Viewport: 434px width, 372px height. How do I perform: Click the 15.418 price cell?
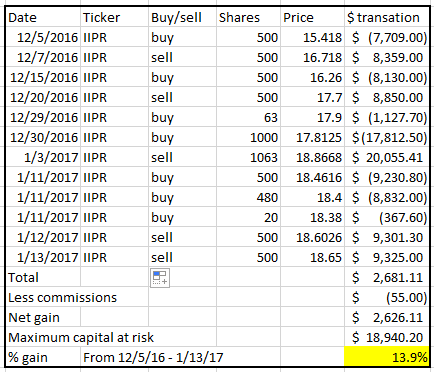pyautogui.click(x=312, y=37)
